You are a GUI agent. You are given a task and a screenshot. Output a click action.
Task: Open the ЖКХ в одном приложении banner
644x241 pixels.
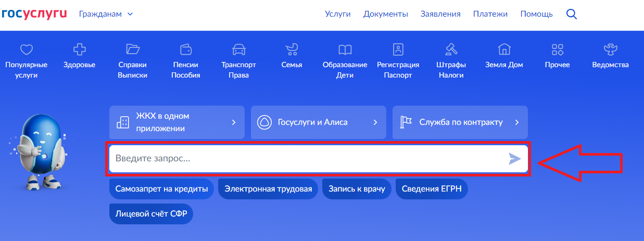point(176,122)
